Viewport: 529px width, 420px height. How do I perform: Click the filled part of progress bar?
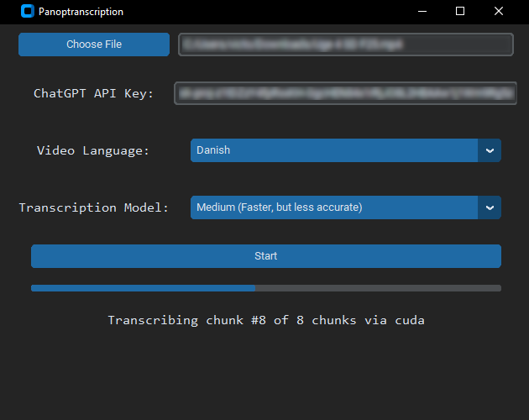[143, 288]
